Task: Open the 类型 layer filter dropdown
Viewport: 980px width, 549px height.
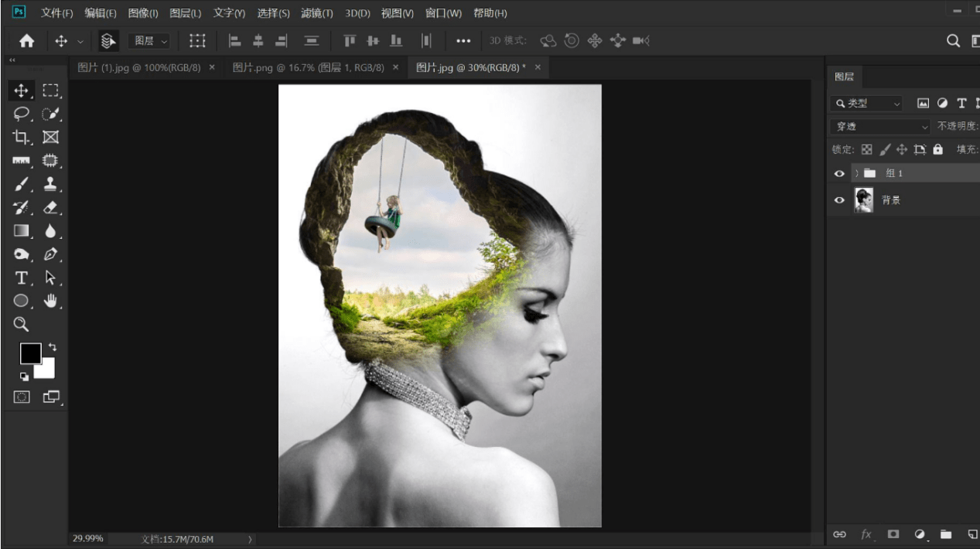Action: coord(867,103)
